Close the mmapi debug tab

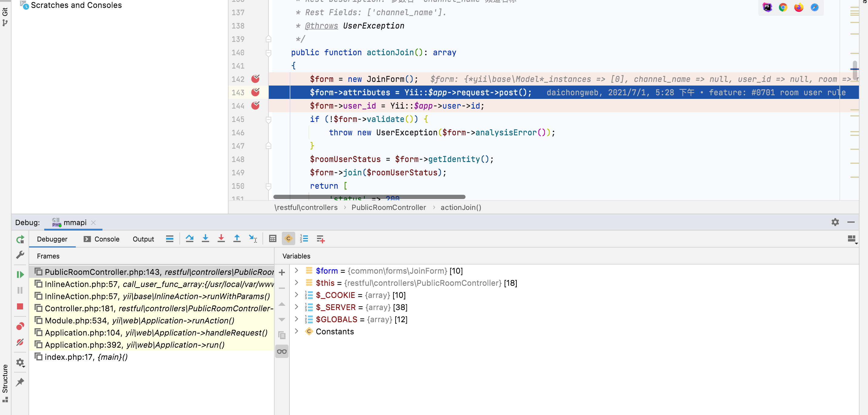(93, 222)
